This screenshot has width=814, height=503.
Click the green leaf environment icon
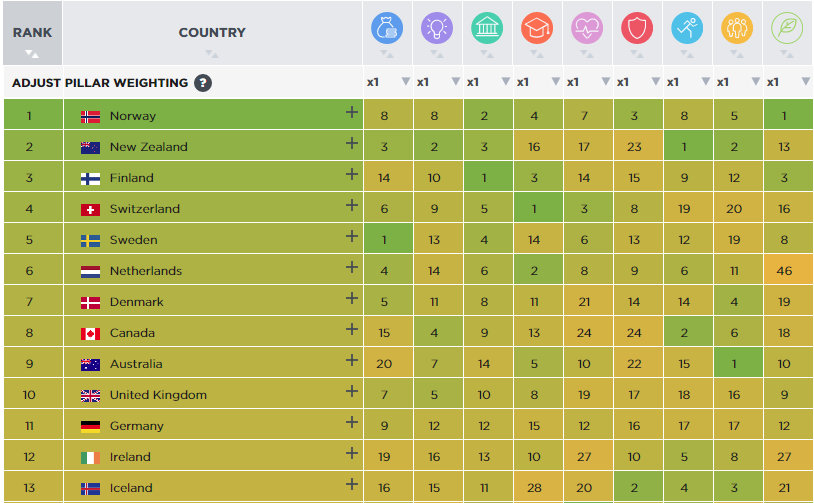[787, 28]
